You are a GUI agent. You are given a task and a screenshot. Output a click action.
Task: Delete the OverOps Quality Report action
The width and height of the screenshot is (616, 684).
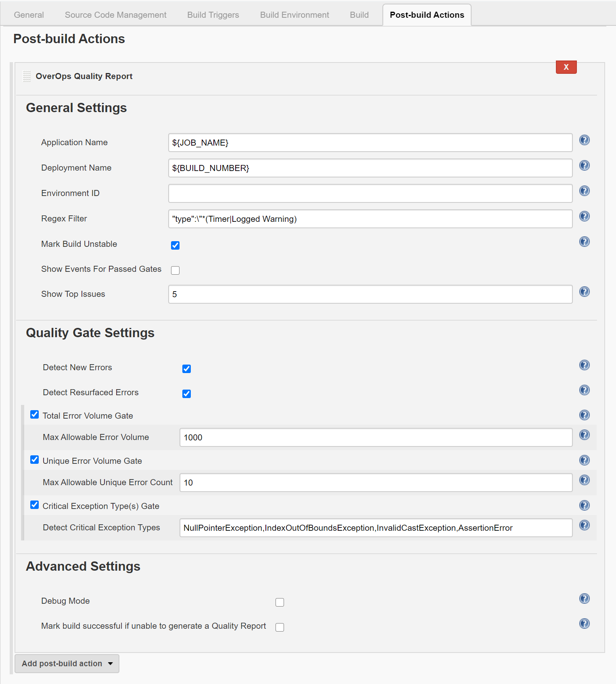[x=566, y=67]
